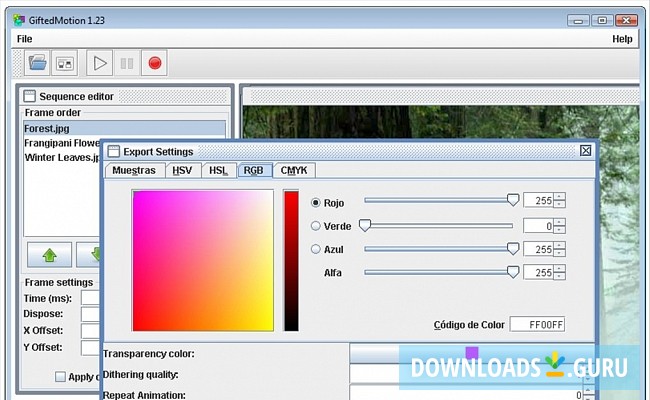Open files with the folder toolbar icon

point(38,63)
